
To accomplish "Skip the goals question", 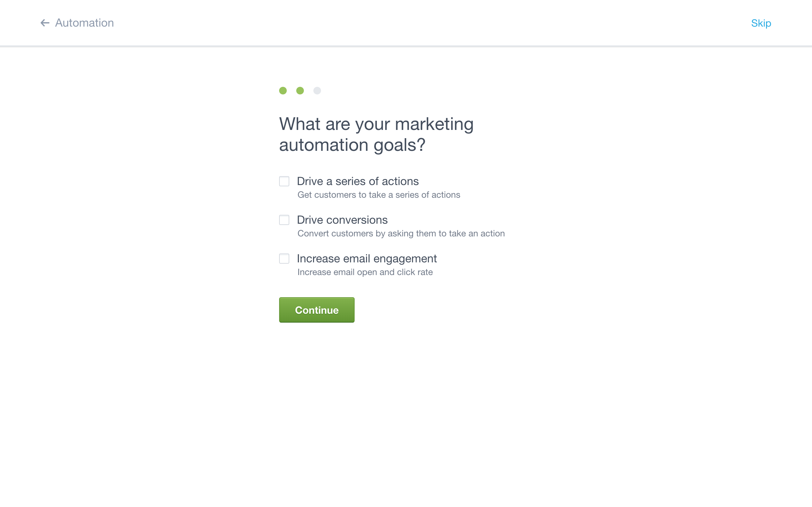I will click(x=761, y=23).
